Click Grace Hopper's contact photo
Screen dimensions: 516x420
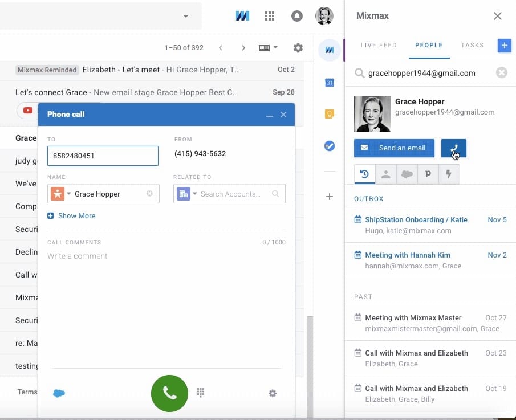[x=372, y=114]
